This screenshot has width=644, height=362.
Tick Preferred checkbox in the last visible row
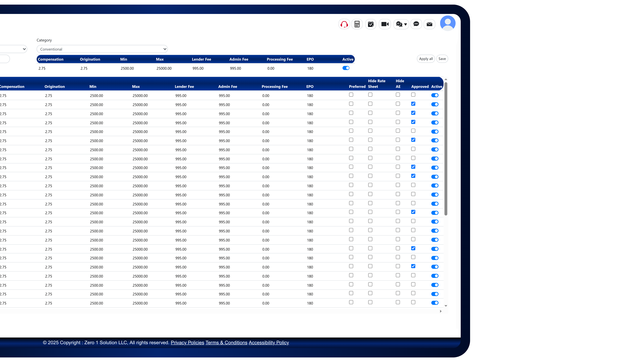(351, 302)
